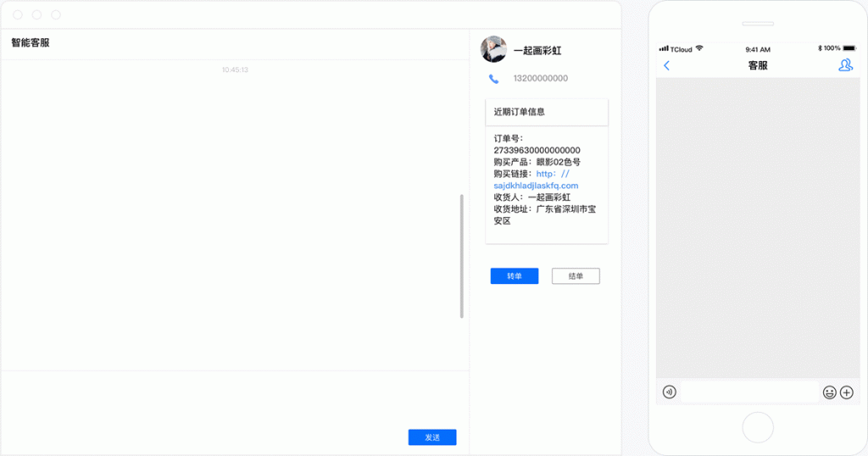Viewport: 868px width, 456px height.
Task: Tap the phone chat text input field
Action: (749, 392)
